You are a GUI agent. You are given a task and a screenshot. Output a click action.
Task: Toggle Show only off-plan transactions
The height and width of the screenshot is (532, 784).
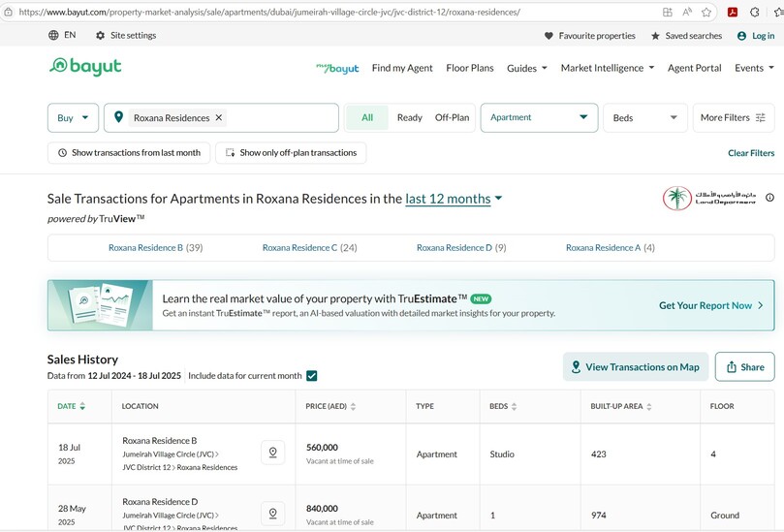click(291, 152)
